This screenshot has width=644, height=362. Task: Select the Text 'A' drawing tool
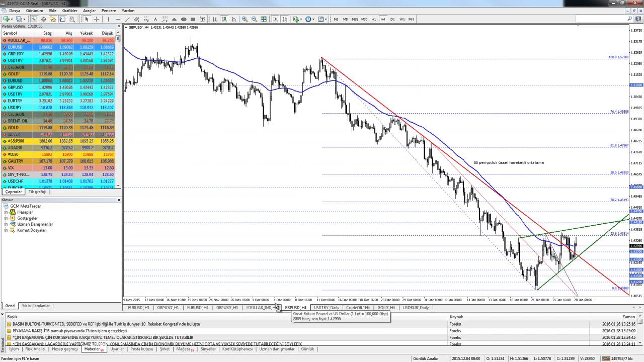[x=155, y=19]
